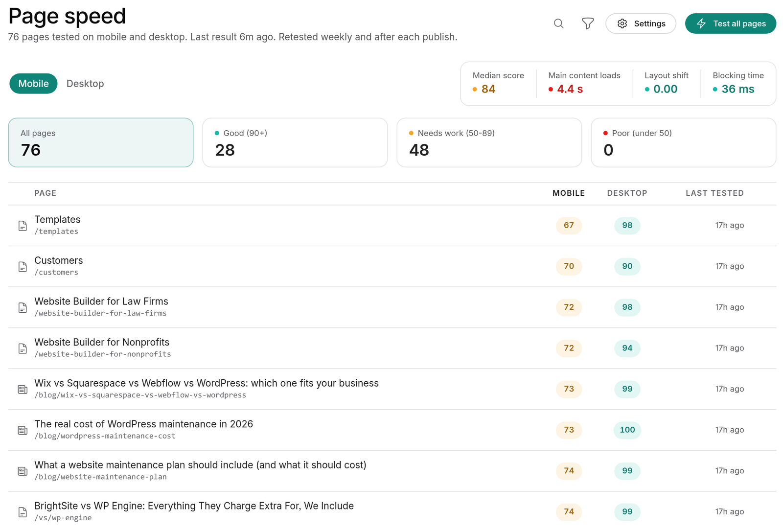This screenshot has width=783, height=532.
Task: Sort by the DESKTOP column header
Action: [627, 193]
